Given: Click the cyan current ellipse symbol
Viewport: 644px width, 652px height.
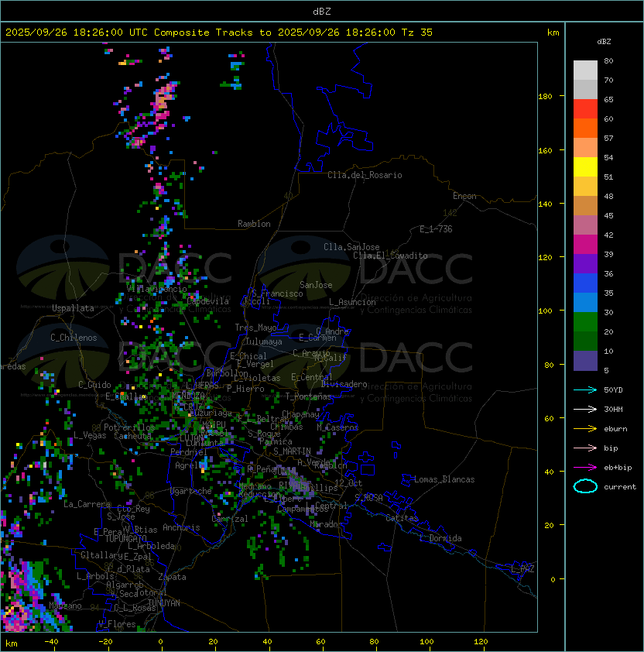Looking at the screenshot, I should click(x=585, y=486).
